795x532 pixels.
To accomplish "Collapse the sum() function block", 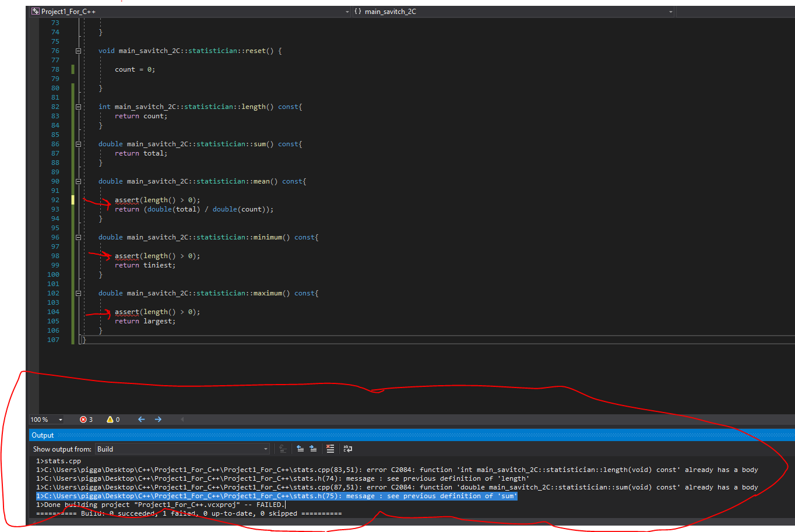I will (x=78, y=144).
